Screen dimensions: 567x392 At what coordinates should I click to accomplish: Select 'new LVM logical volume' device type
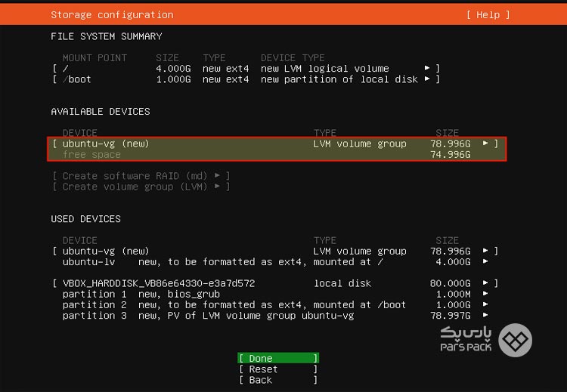tap(325, 68)
